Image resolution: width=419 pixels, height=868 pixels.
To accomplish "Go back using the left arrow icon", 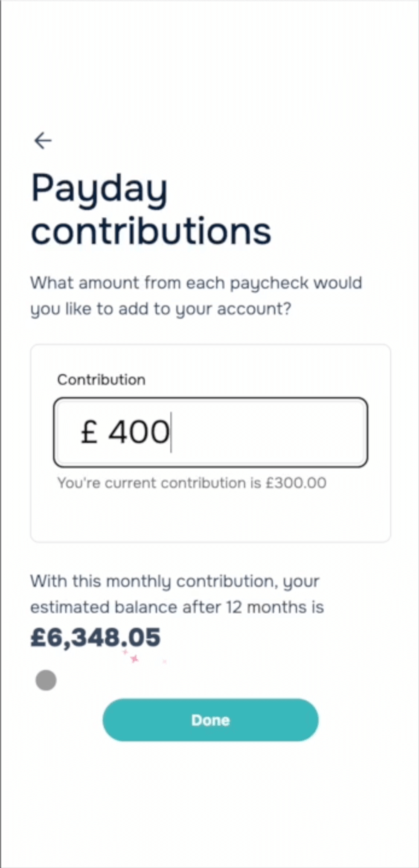I will click(43, 141).
